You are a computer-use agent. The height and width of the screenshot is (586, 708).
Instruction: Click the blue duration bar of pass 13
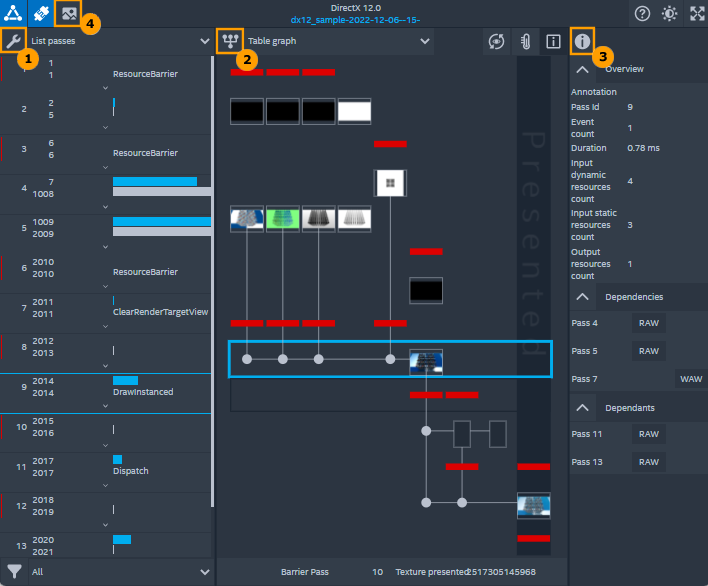tap(122, 539)
